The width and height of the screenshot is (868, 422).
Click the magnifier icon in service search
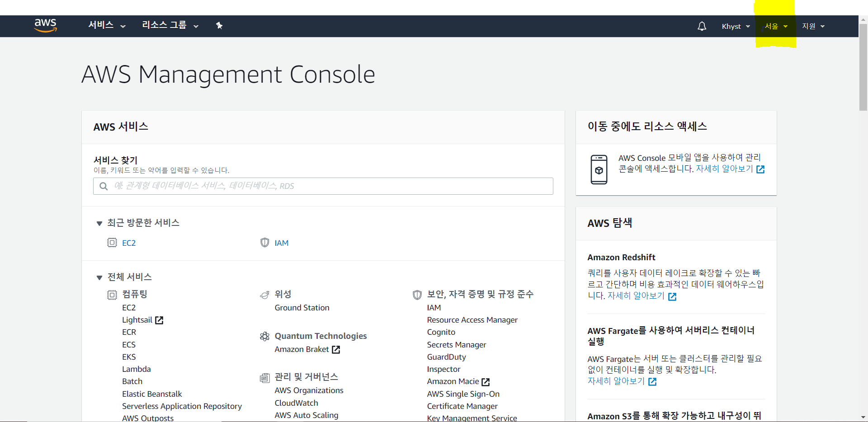click(104, 186)
